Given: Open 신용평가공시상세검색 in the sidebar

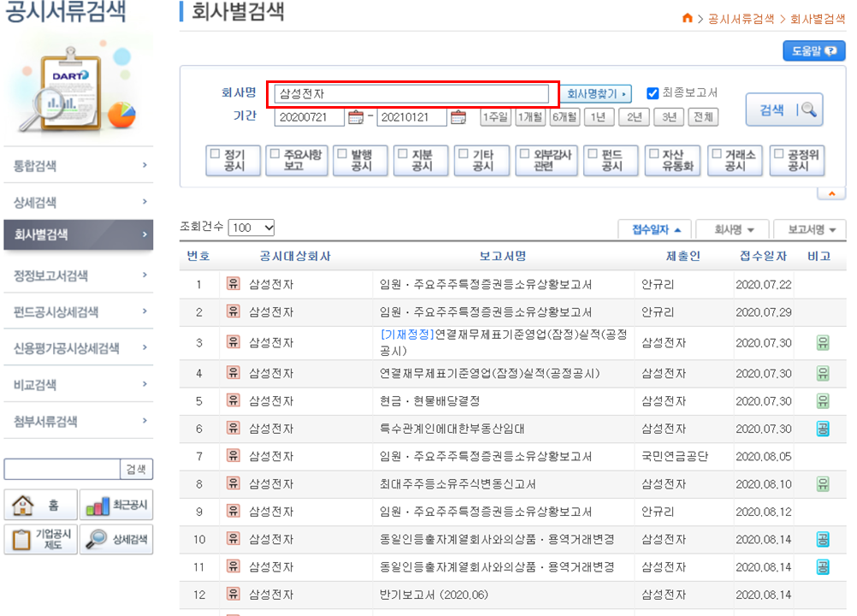Looking at the screenshot, I should click(78, 348).
